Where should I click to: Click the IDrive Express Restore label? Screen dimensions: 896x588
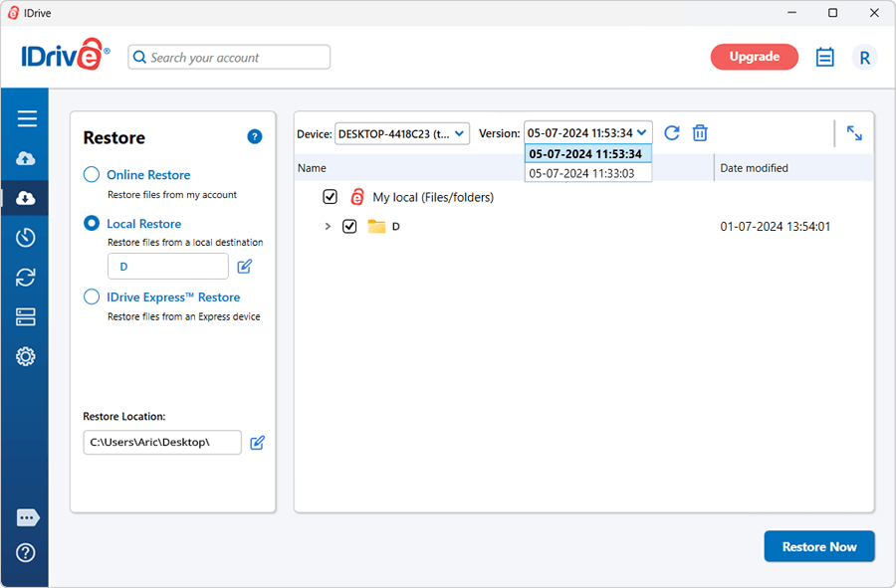(173, 296)
